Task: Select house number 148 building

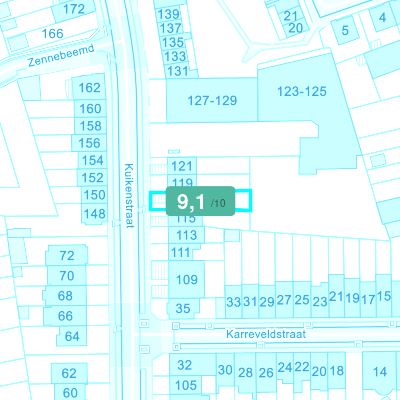Action: point(94,214)
